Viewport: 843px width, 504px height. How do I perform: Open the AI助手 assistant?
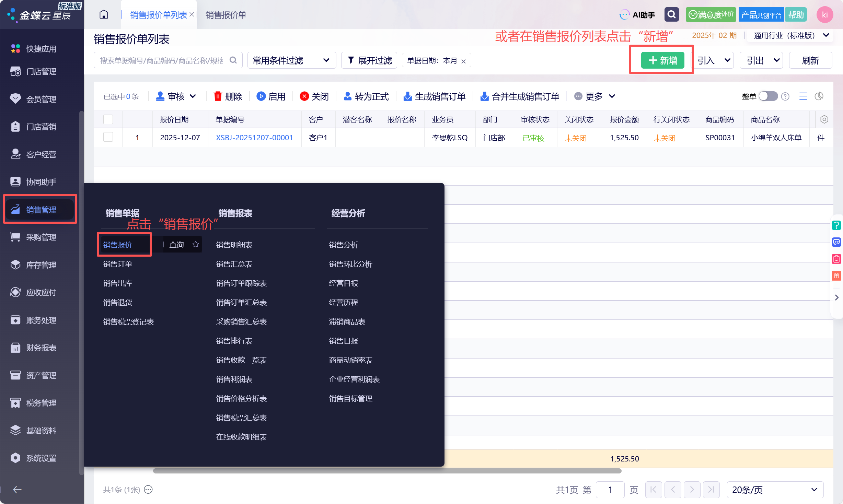637,15
